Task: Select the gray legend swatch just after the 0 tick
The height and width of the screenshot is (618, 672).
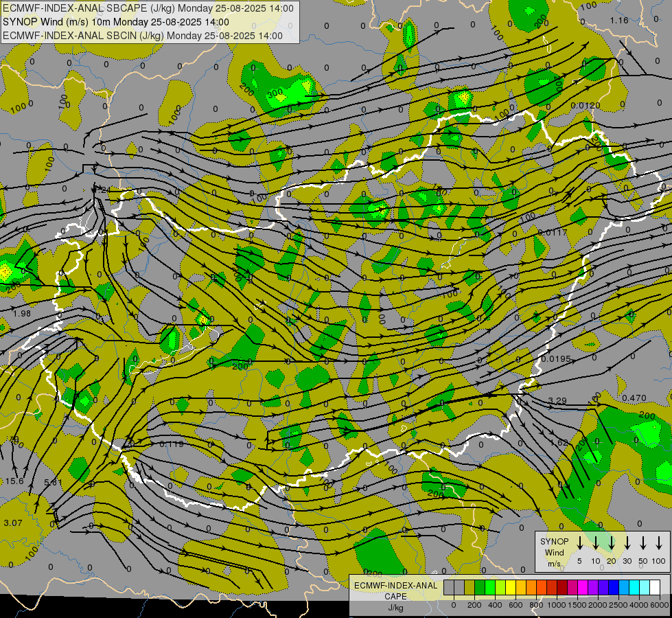Action: (459, 587)
